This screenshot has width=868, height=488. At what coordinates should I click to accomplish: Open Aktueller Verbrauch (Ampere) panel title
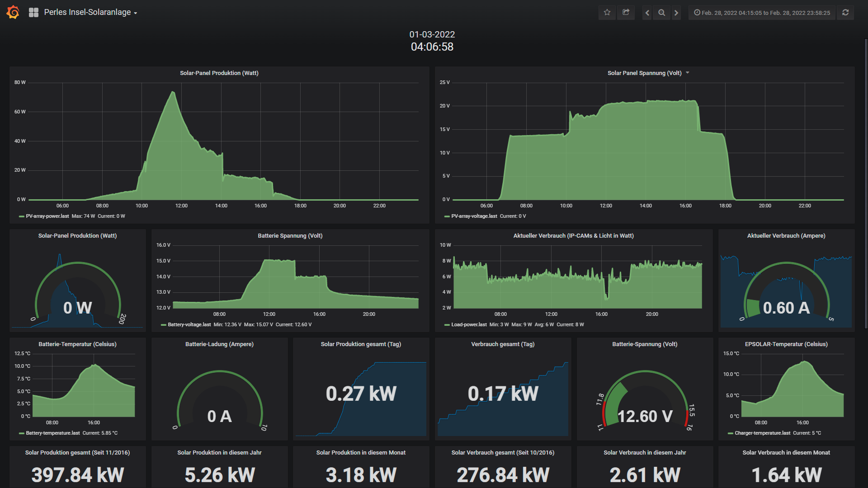point(786,236)
